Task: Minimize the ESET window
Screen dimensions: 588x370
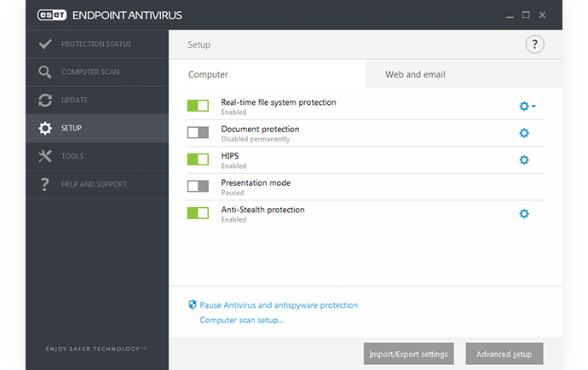Action: pyautogui.click(x=510, y=15)
